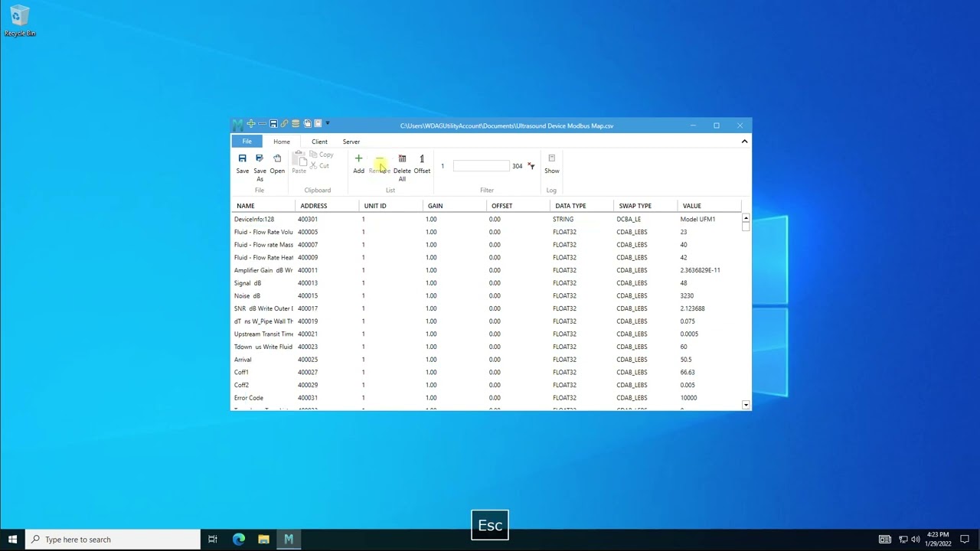Click the log page icon in title bar
The image size is (980, 551).
(318, 124)
